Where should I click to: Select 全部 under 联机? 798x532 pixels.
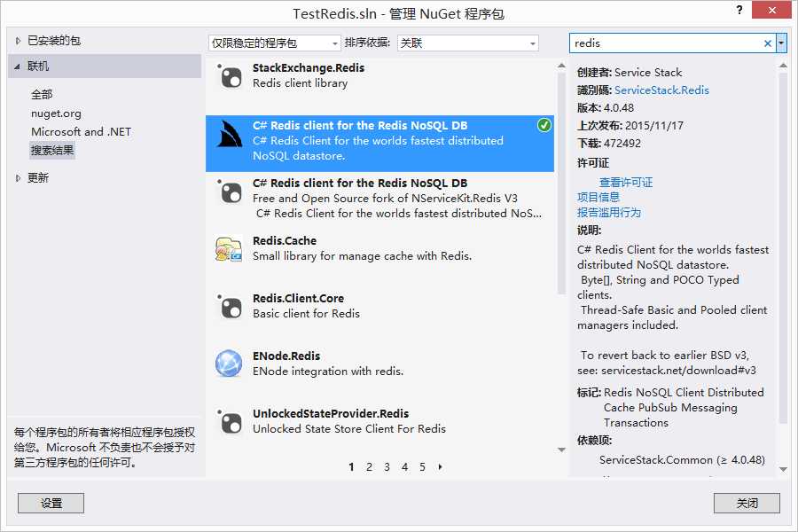(42, 94)
